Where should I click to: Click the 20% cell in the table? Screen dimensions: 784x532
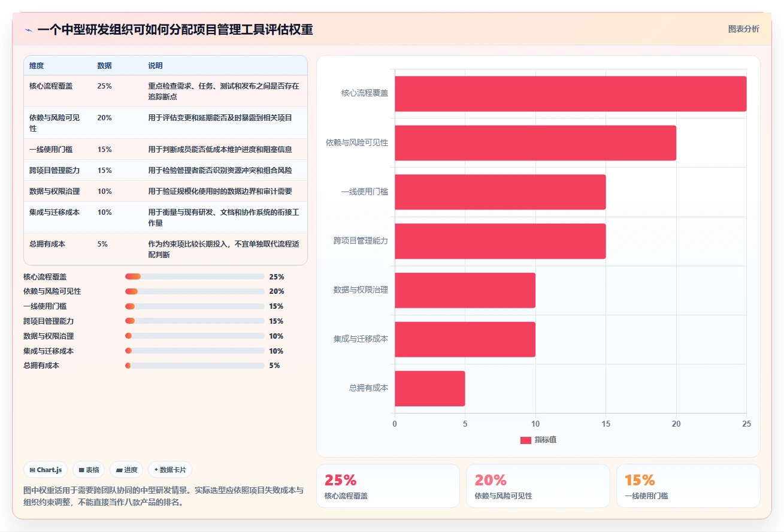click(x=104, y=118)
